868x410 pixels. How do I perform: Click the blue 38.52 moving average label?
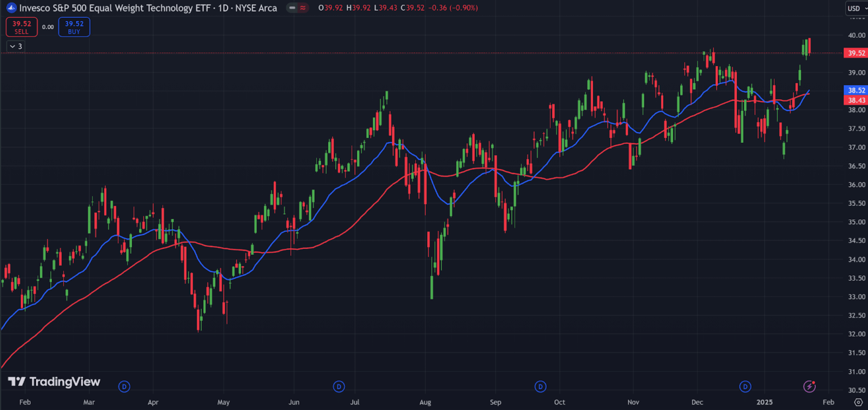856,90
